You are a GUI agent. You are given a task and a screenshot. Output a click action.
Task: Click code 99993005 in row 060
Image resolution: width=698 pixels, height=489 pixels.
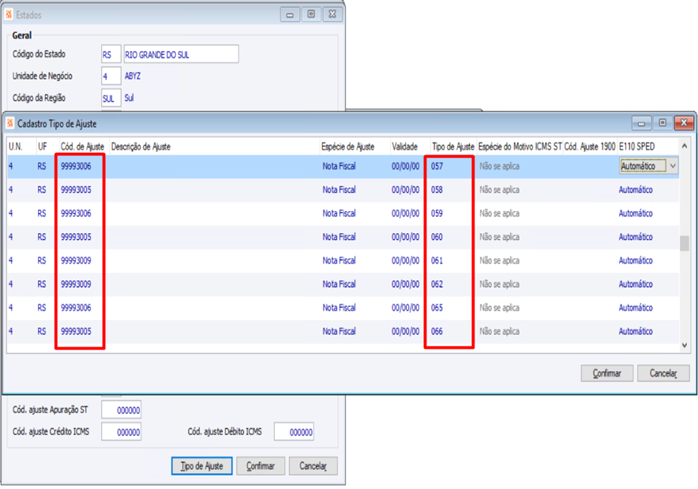pyautogui.click(x=76, y=237)
